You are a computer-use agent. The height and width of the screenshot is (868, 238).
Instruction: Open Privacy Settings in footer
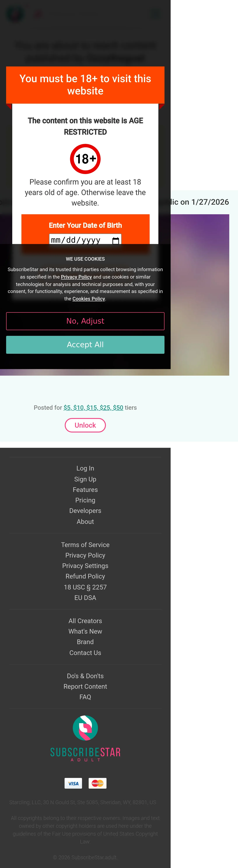tap(85, 566)
